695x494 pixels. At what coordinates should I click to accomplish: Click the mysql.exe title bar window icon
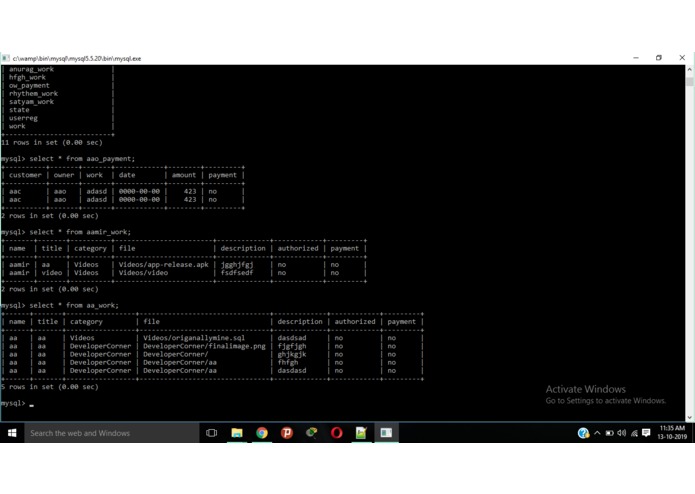(x=6, y=58)
